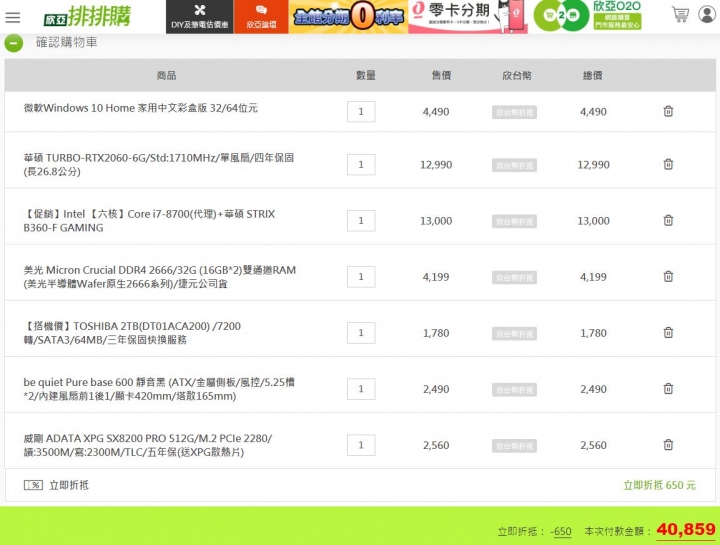Click 欣台幣折抵 button for TOSHIBA 2TB

click(514, 334)
